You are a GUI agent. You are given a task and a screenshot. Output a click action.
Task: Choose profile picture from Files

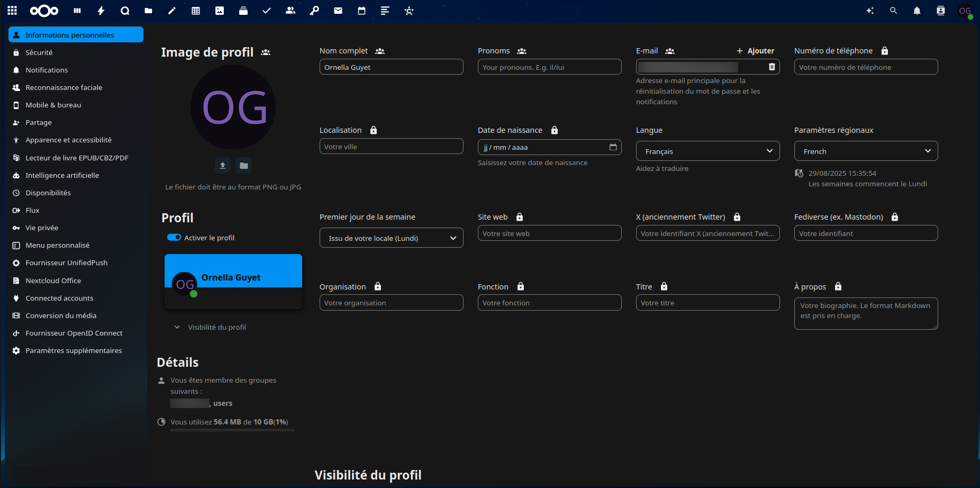pyautogui.click(x=243, y=166)
